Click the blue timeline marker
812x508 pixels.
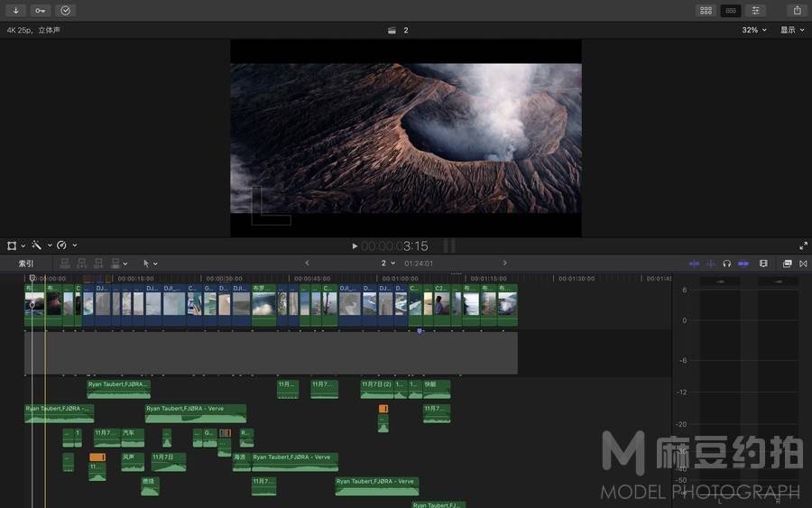(420, 330)
